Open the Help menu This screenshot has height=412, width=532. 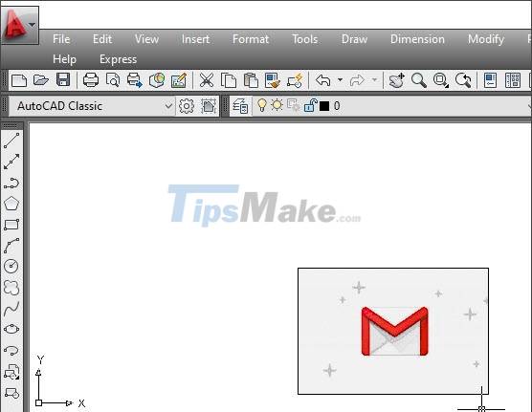(x=64, y=59)
